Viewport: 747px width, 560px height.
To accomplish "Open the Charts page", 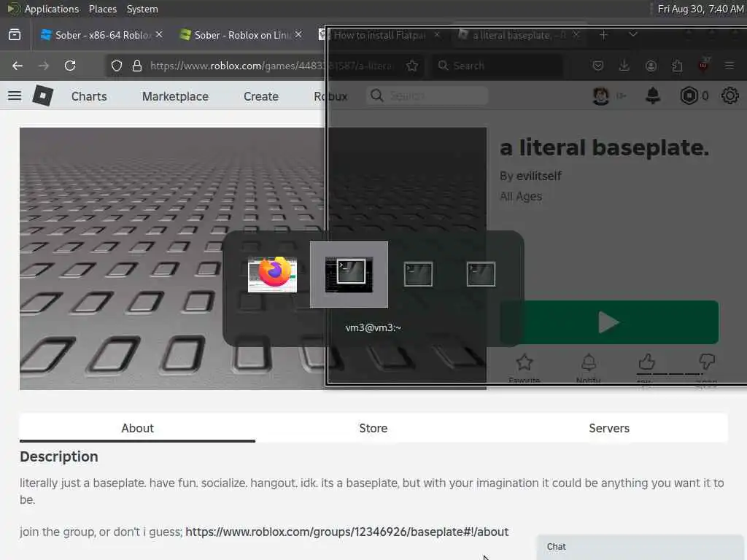I will click(x=89, y=96).
